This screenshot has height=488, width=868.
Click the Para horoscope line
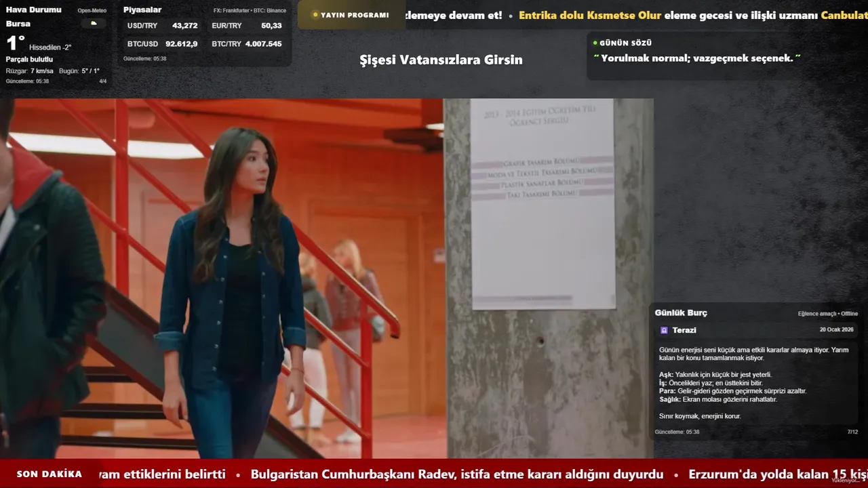732,391
